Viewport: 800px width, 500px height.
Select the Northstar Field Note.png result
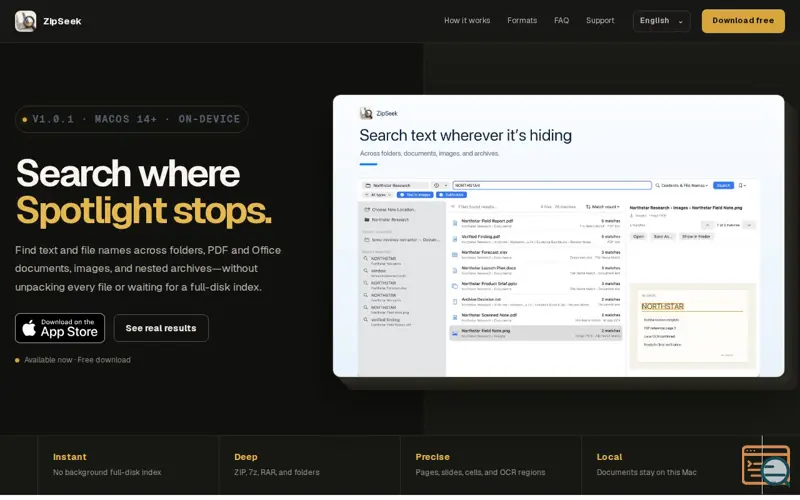(x=535, y=333)
